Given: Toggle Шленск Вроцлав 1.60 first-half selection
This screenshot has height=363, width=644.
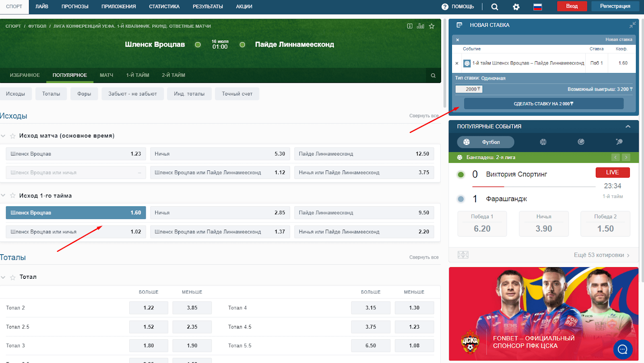Looking at the screenshot, I should point(76,213).
